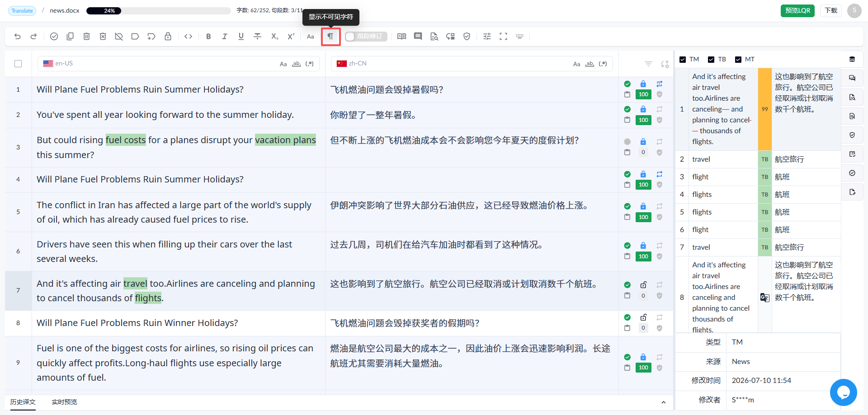Click the Translate breadcrumb tag
The width and height of the screenshot is (868, 415).
click(x=22, y=11)
